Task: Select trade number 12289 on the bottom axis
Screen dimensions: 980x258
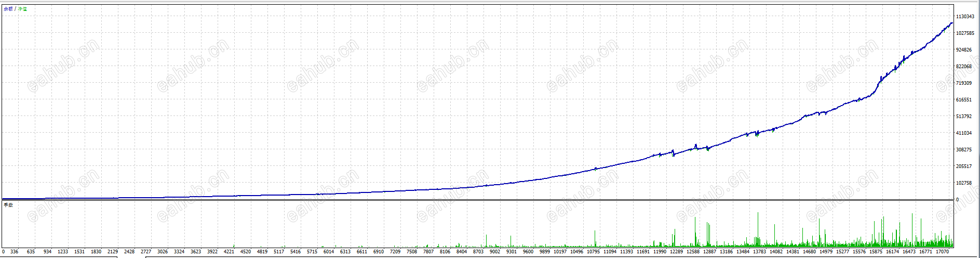Action: [677, 252]
